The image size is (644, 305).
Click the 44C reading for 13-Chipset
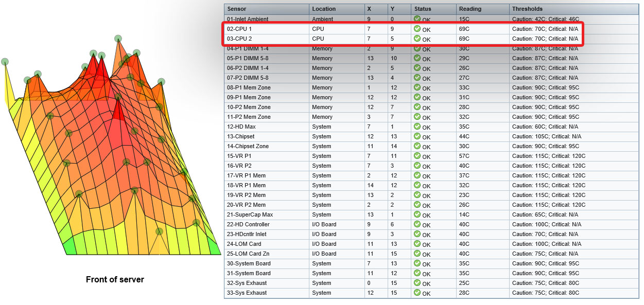[464, 136]
